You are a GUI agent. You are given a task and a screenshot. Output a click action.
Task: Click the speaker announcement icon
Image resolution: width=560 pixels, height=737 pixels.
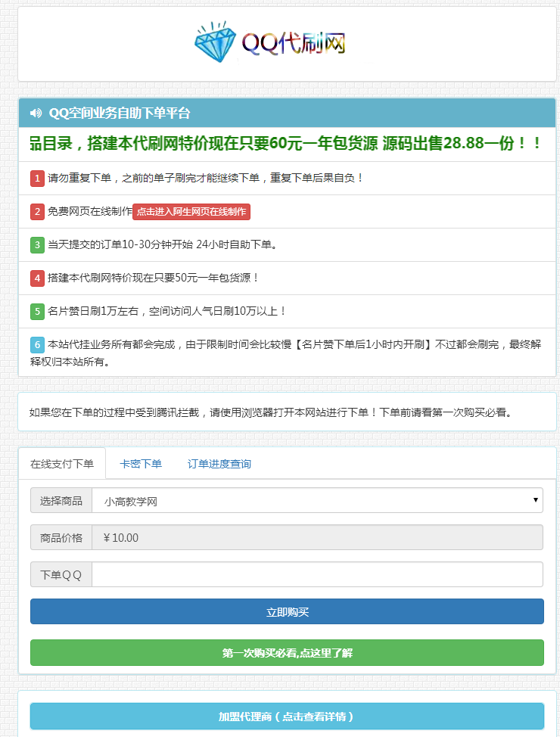pos(36,113)
